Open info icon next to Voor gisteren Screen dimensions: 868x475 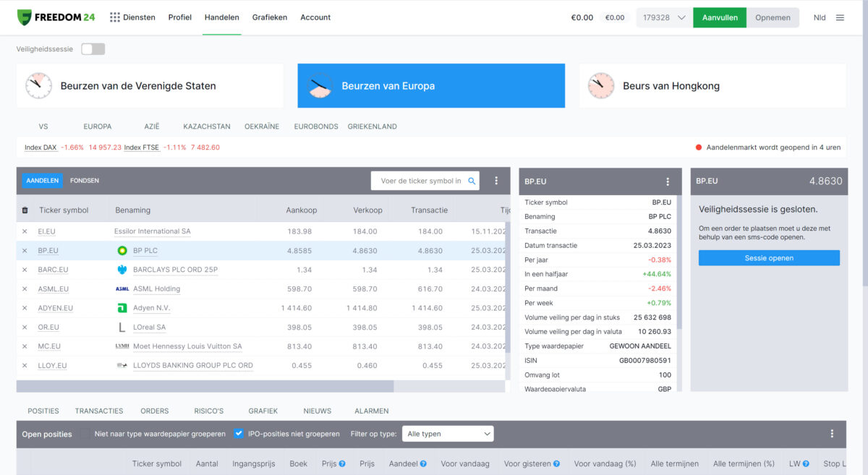556,463
